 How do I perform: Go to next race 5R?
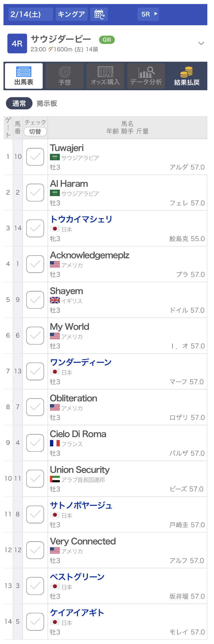pos(148,14)
